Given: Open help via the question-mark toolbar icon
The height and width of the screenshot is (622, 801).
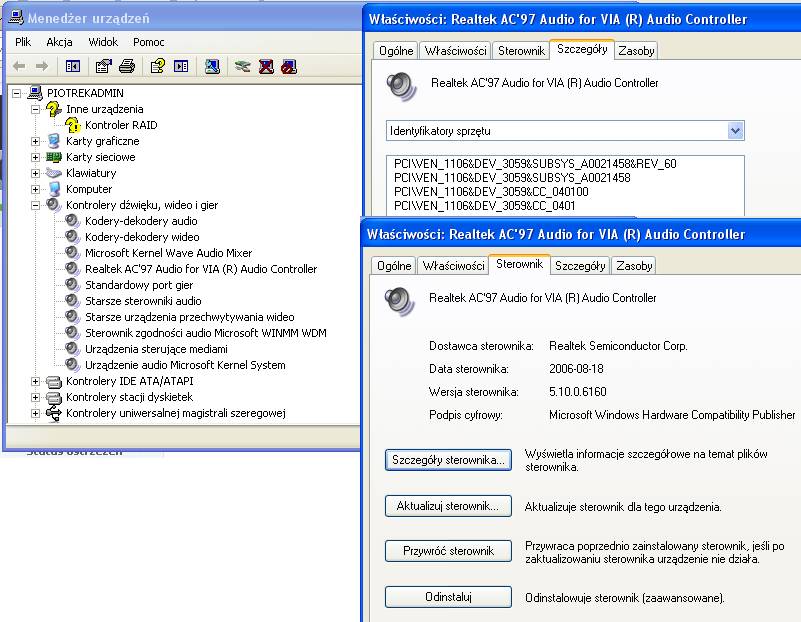Looking at the screenshot, I should click(x=157, y=66).
